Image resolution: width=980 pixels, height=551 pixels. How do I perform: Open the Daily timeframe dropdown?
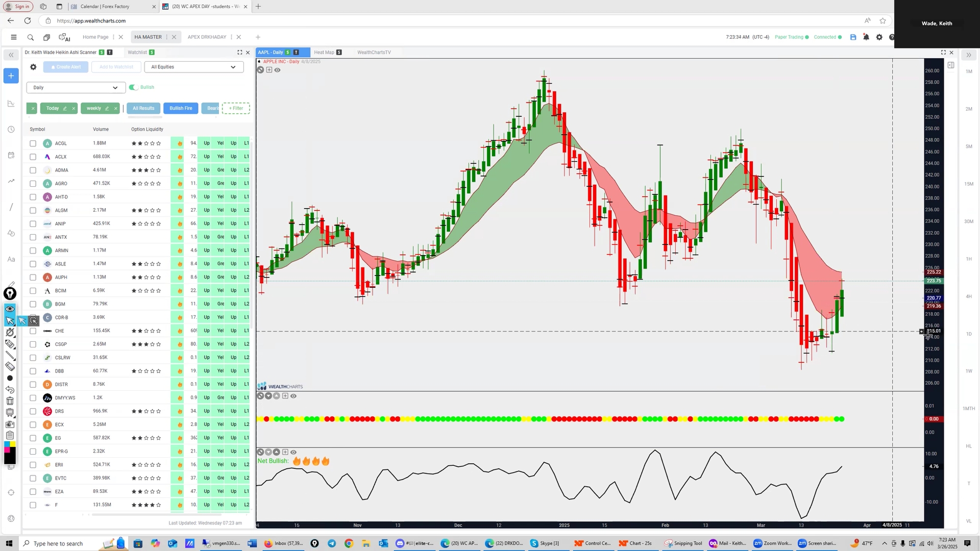[76, 88]
